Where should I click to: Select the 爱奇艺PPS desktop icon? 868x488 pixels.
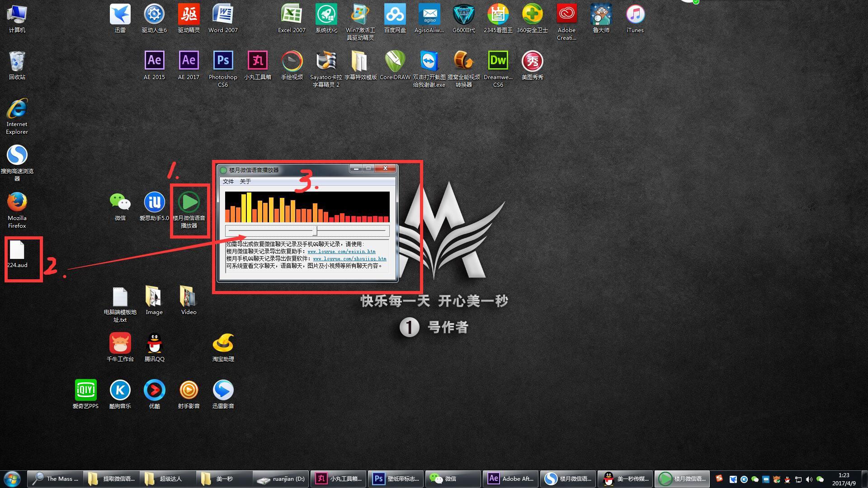click(x=85, y=394)
